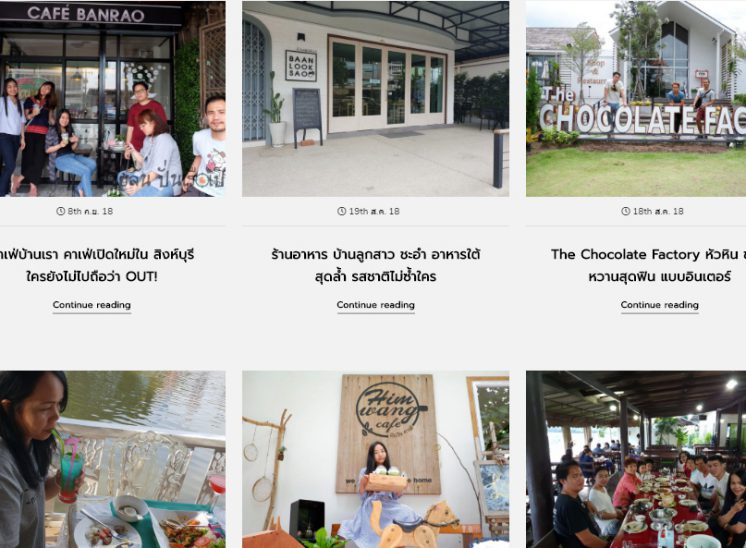Open the riverside drink photo post
The height and width of the screenshot is (548, 746).
click(112, 460)
